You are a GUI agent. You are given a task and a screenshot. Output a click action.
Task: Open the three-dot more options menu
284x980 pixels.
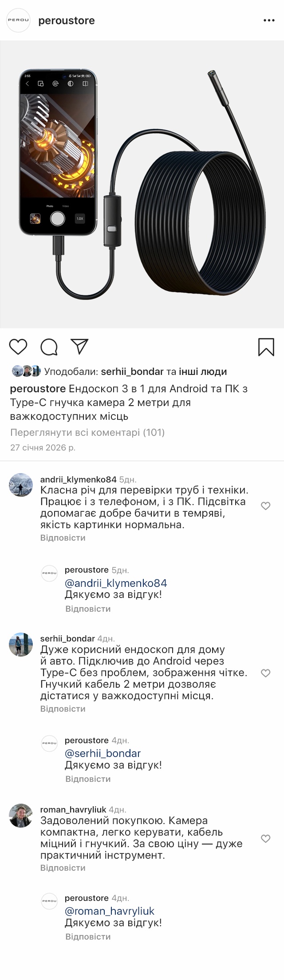coord(269,20)
